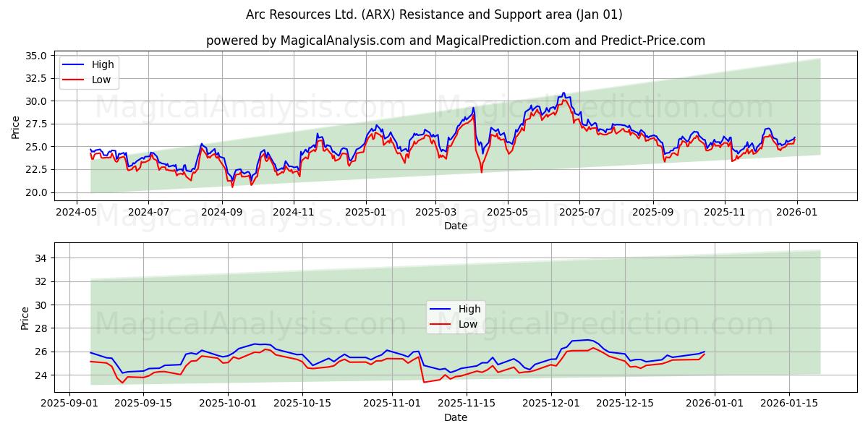Click the '2026-01-15' x-axis label
Viewport: 868px width, 434px height.
(x=789, y=404)
